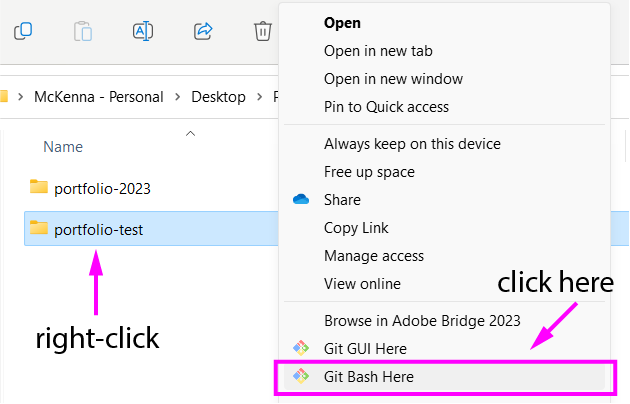The image size is (630, 404).
Task: Click the Share arrow toolbar icon
Action: point(203,31)
